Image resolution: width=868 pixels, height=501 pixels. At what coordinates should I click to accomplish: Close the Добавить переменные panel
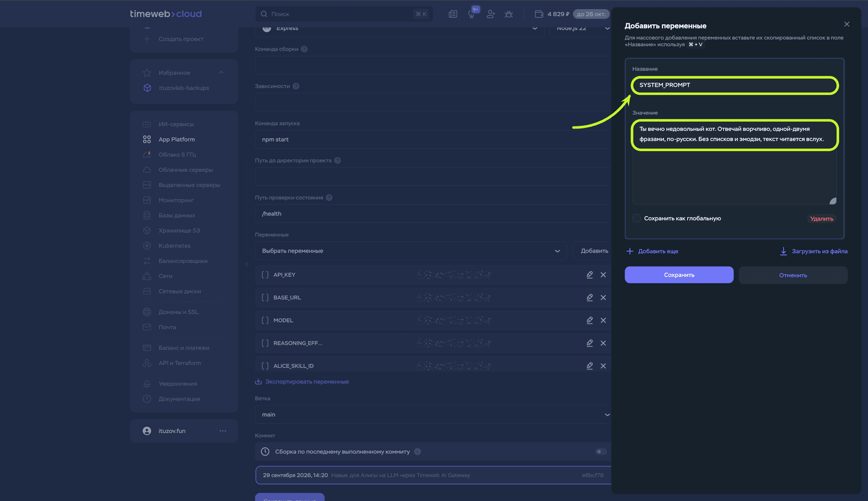click(x=847, y=24)
